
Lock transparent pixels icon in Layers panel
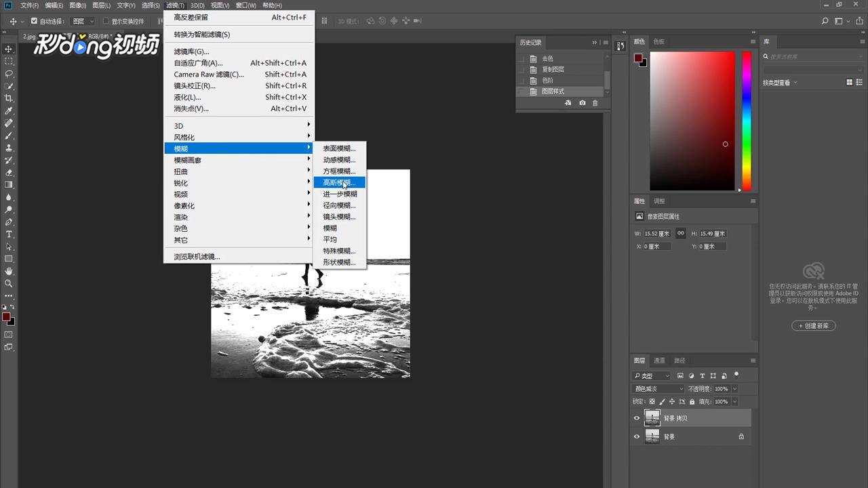652,401
